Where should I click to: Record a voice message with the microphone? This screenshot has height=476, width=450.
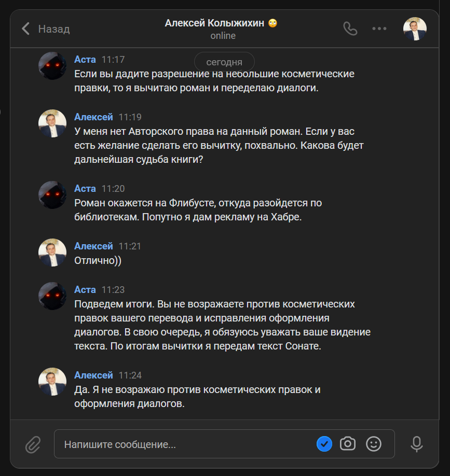click(x=416, y=444)
